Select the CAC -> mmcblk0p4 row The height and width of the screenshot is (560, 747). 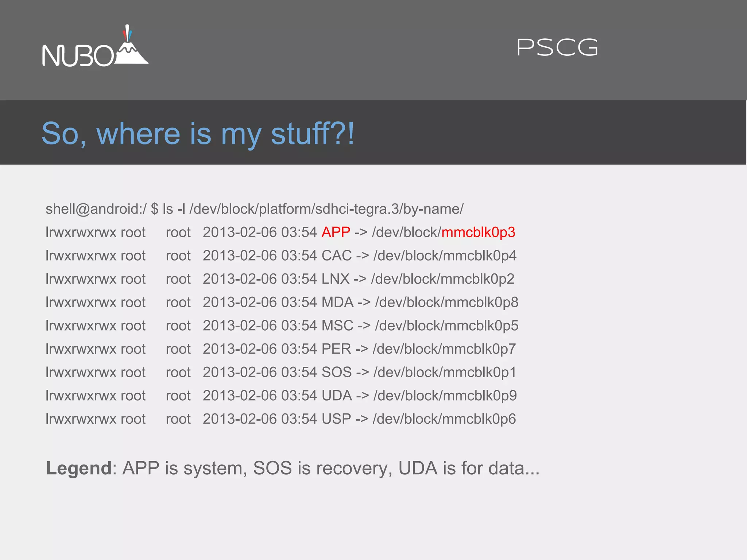coord(281,256)
